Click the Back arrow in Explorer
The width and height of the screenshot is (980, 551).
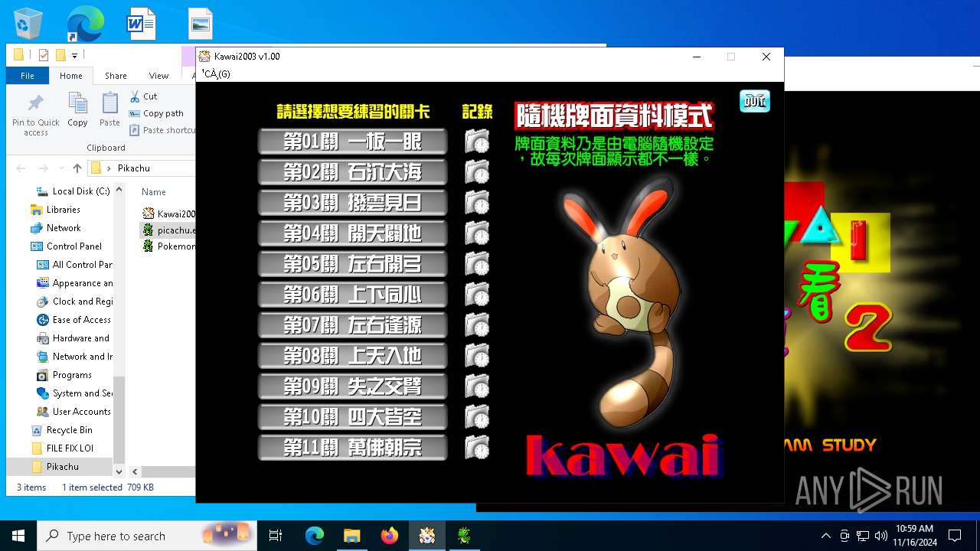click(x=21, y=168)
